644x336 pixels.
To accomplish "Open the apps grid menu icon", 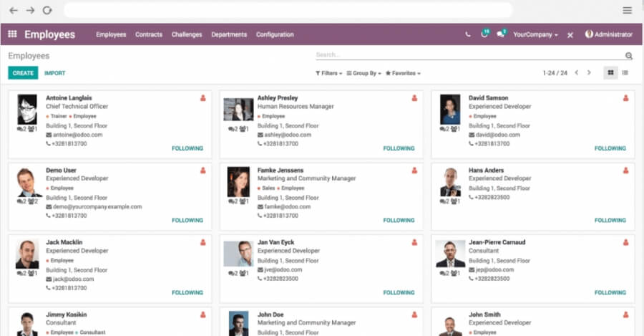I will [12, 34].
